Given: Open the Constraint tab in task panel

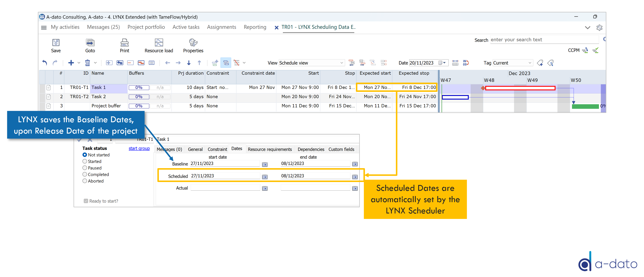Looking at the screenshot, I should 217,149.
